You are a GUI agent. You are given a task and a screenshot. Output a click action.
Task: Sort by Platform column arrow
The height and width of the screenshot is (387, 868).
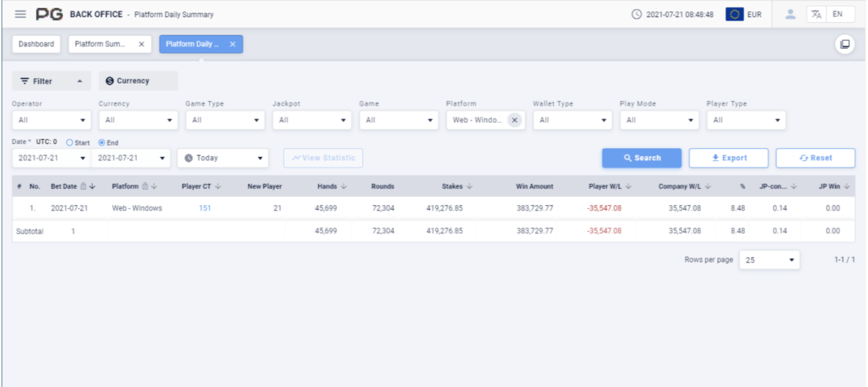pyautogui.click(x=154, y=186)
